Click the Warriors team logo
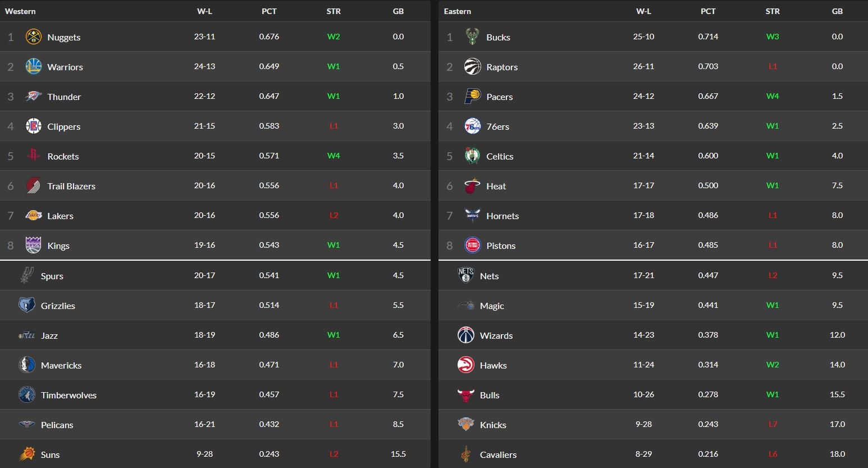 pyautogui.click(x=34, y=67)
